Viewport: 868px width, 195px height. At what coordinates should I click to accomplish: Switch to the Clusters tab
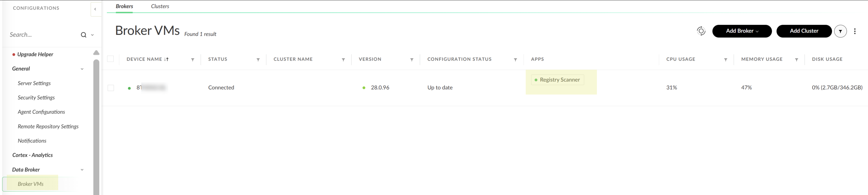pos(160,6)
